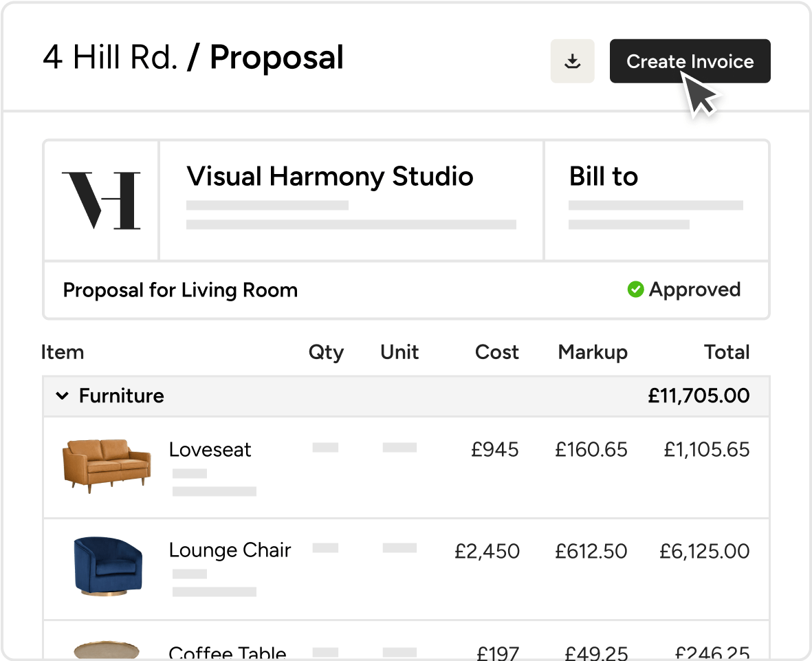The width and height of the screenshot is (812, 661).
Task: Click the Bill to section heading
Action: point(603,176)
